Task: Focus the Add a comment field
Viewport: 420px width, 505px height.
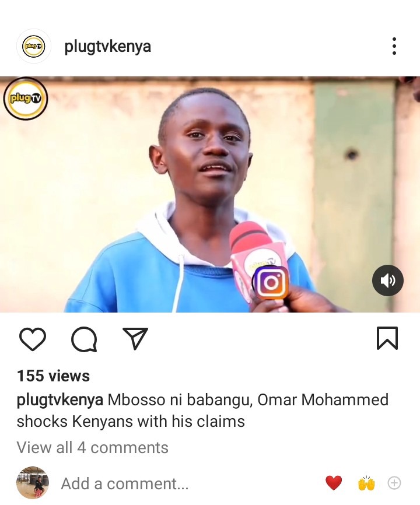Action: click(x=125, y=483)
